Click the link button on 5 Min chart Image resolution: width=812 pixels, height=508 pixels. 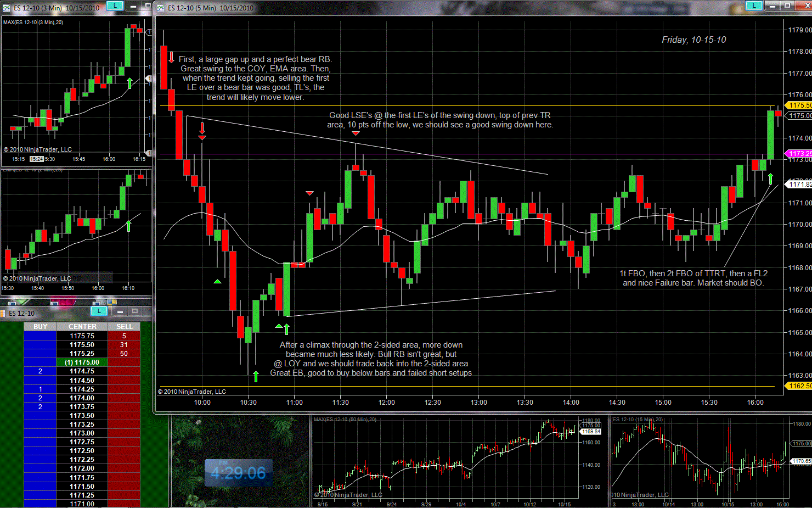[x=754, y=6]
